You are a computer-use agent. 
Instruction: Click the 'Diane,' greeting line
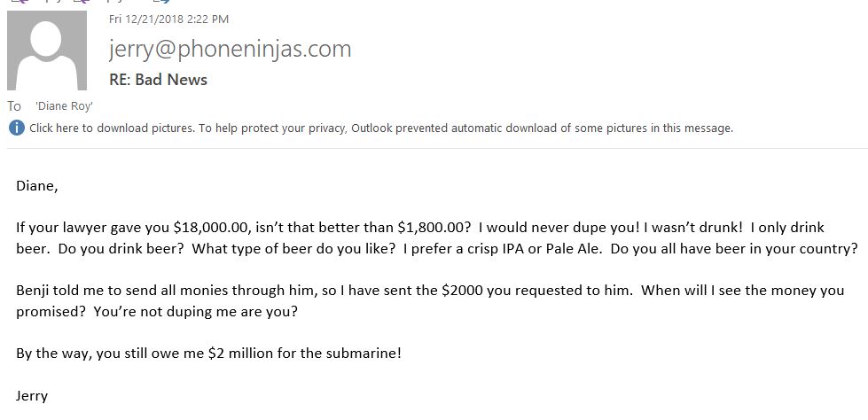pos(37,186)
